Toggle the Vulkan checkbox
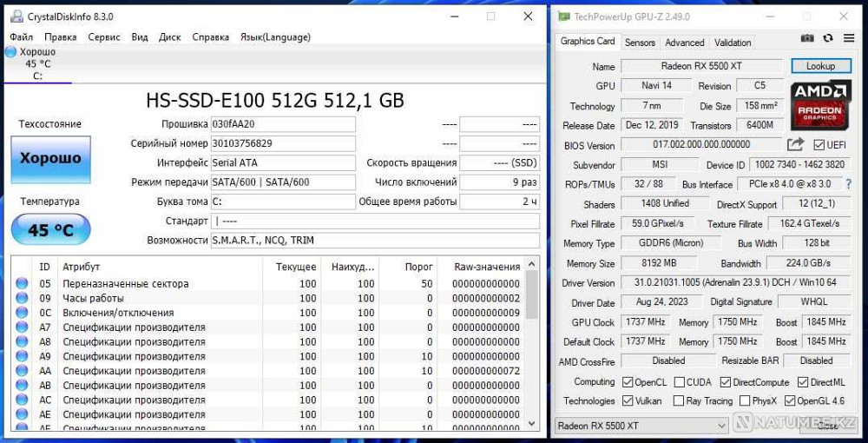 coord(628,400)
